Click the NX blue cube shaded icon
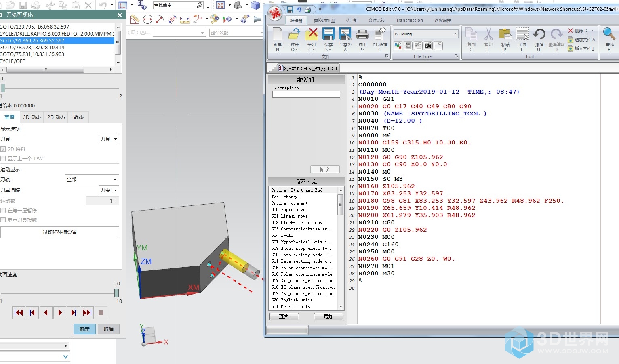This screenshot has width=619, height=364. click(255, 5)
